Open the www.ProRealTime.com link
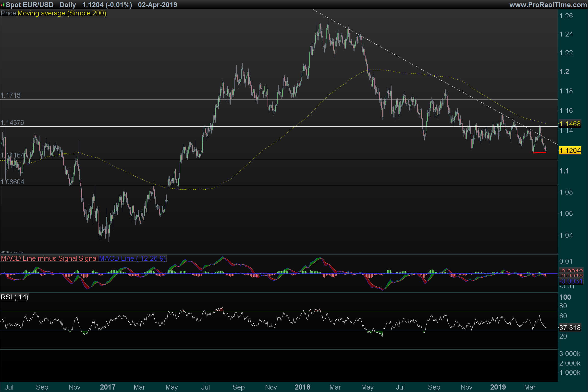The height and width of the screenshot is (392, 588). [548, 5]
